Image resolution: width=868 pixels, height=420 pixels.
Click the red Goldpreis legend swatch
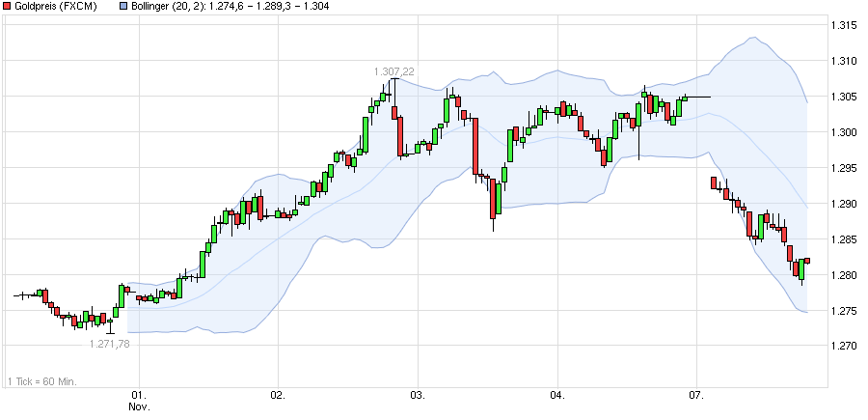click(x=8, y=8)
